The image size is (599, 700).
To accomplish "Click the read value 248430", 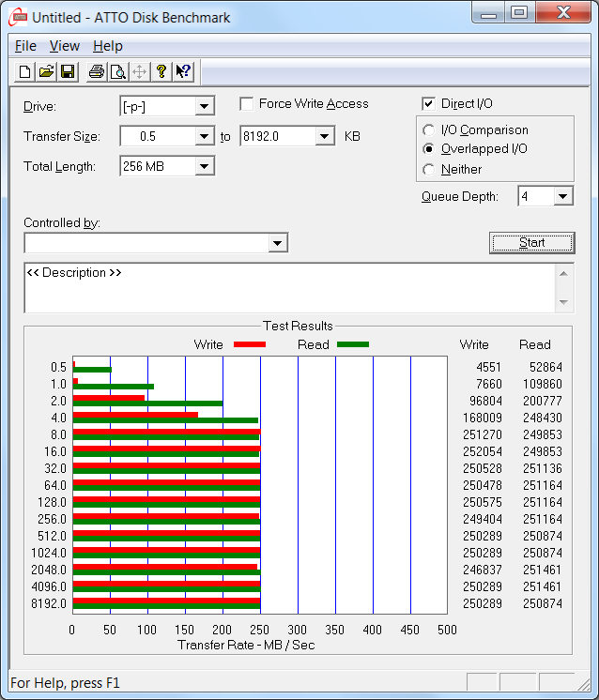I will point(543,418).
